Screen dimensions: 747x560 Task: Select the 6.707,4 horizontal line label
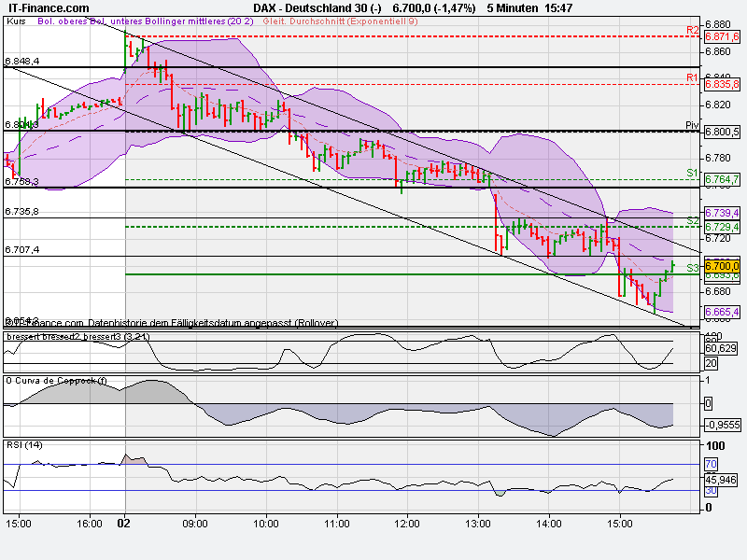[x=21, y=249]
